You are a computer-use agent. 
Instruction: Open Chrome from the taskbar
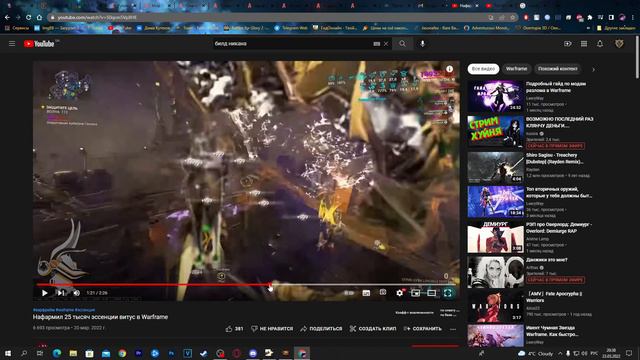(x=122, y=353)
